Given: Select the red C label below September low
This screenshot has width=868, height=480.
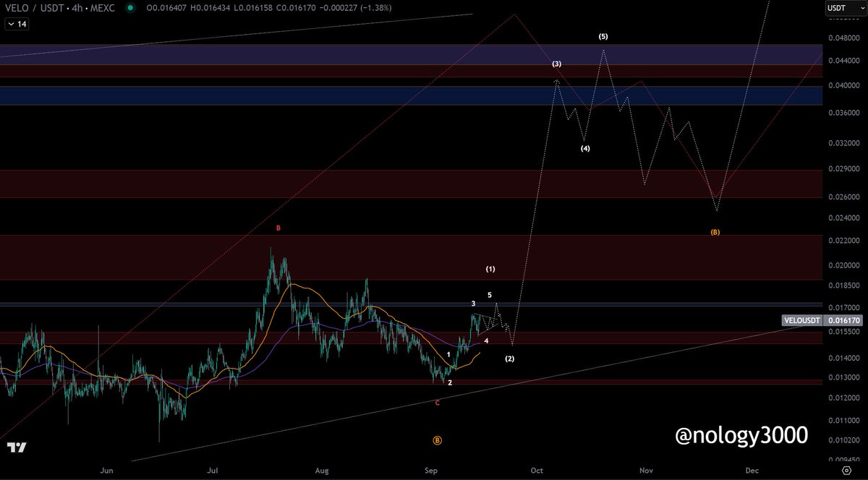Looking at the screenshot, I should pos(437,403).
